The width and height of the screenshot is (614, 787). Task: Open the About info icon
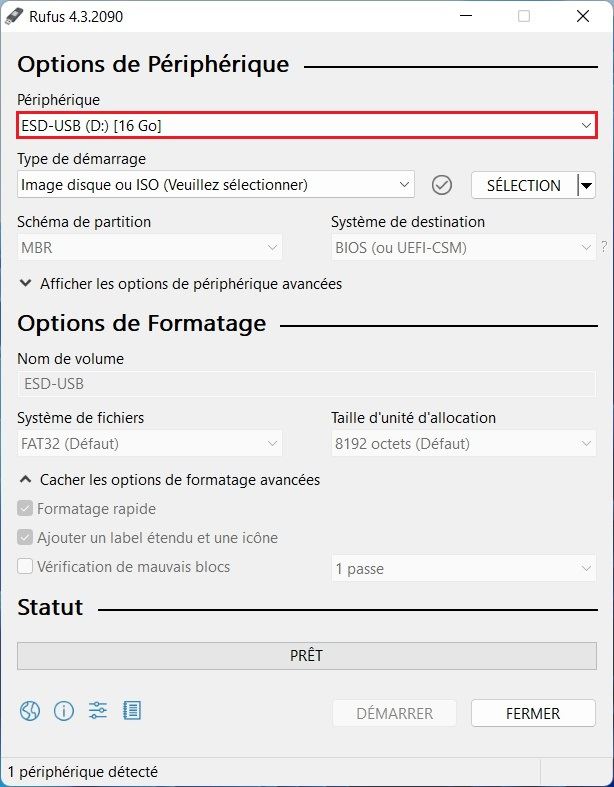point(64,711)
